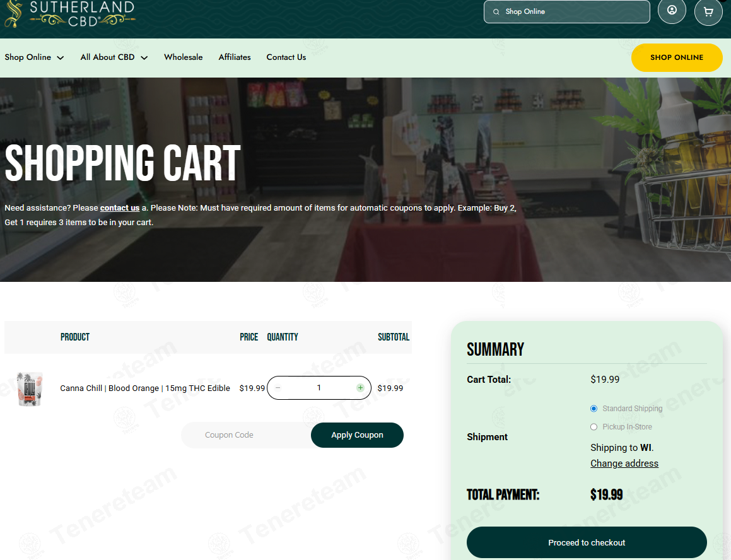
Task: Select Standard Shipping option
Action: (x=594, y=409)
